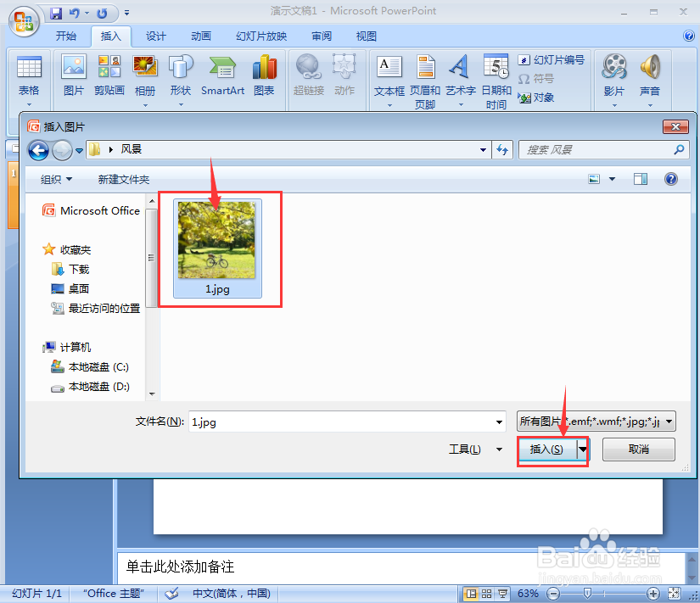This screenshot has width=700, height=603.
Task: Select 本地磁盘 (C:) drive
Action: pos(90,367)
